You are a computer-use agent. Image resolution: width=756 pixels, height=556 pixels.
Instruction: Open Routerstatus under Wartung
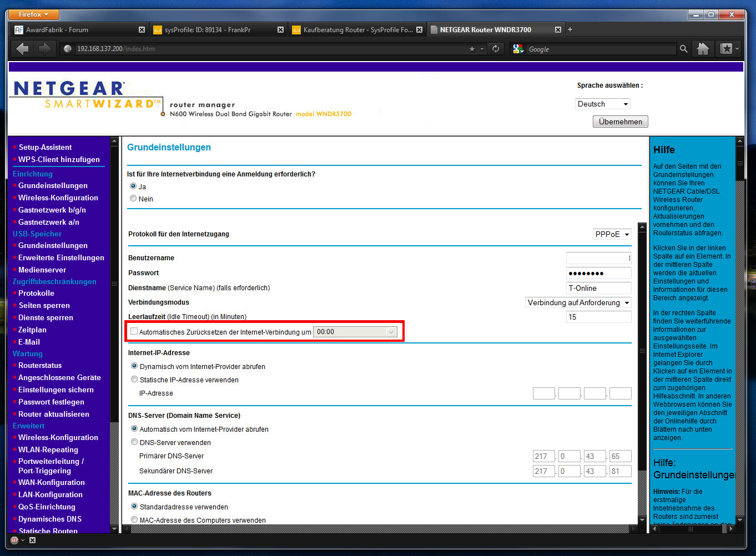(40, 365)
